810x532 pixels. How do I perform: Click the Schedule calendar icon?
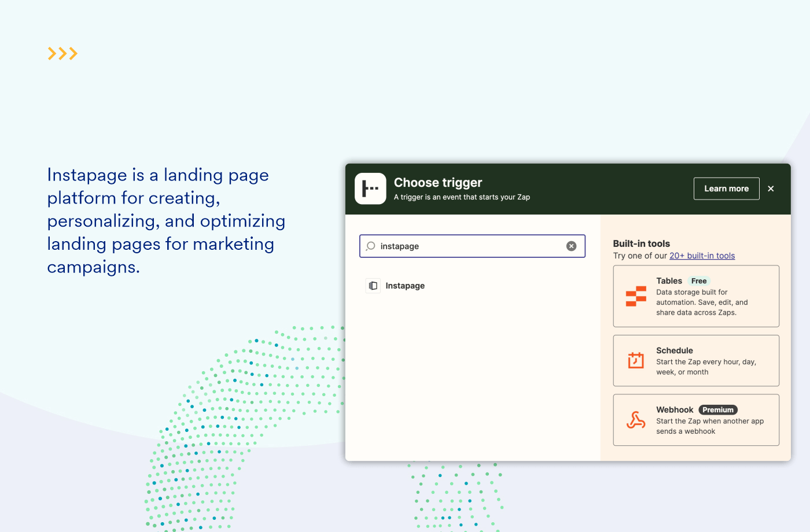tap(636, 360)
